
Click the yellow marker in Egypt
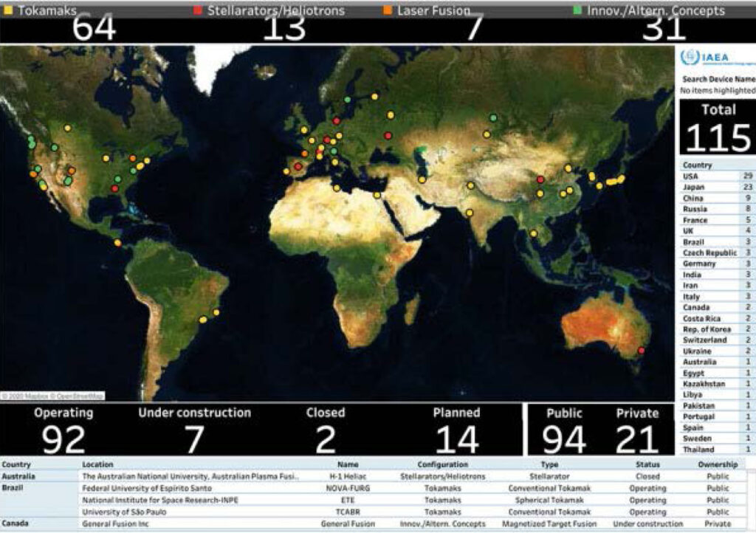[377, 195]
